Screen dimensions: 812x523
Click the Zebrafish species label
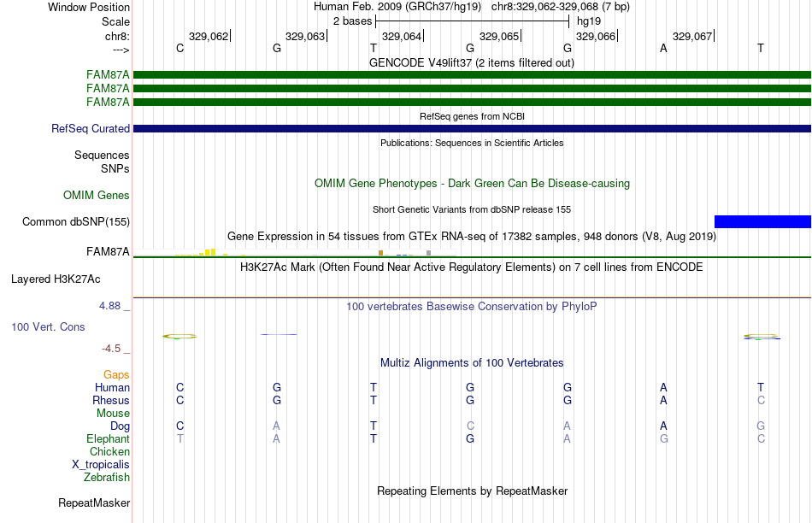coord(107,478)
